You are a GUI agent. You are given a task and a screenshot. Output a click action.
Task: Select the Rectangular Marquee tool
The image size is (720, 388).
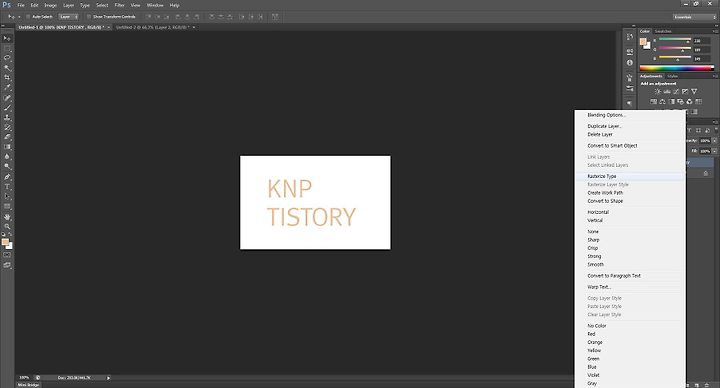tap(7, 48)
